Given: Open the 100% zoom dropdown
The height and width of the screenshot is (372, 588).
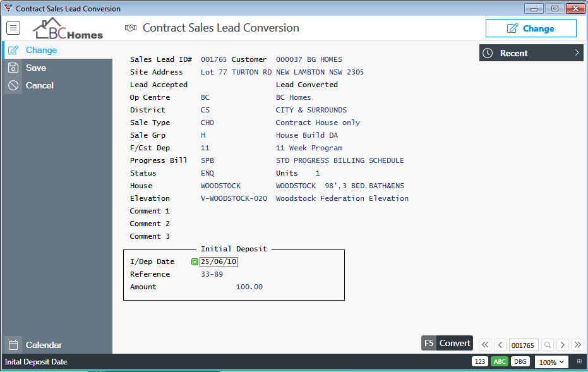Looking at the screenshot, I should coord(551,363).
